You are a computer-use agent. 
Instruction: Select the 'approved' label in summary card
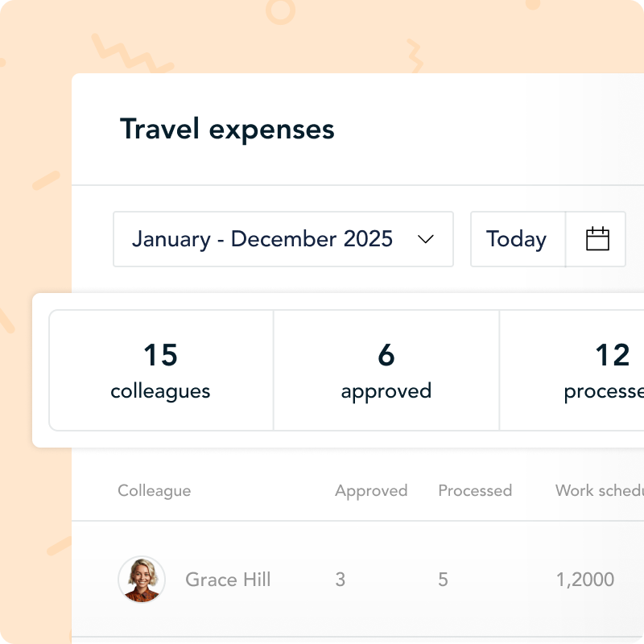(x=386, y=392)
